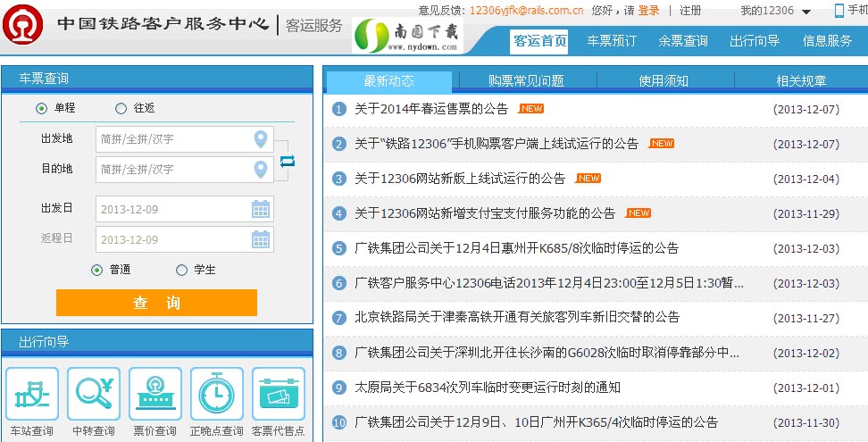Open 车票预订 in the navigation bar
The height and width of the screenshot is (442, 868).
click(x=612, y=41)
